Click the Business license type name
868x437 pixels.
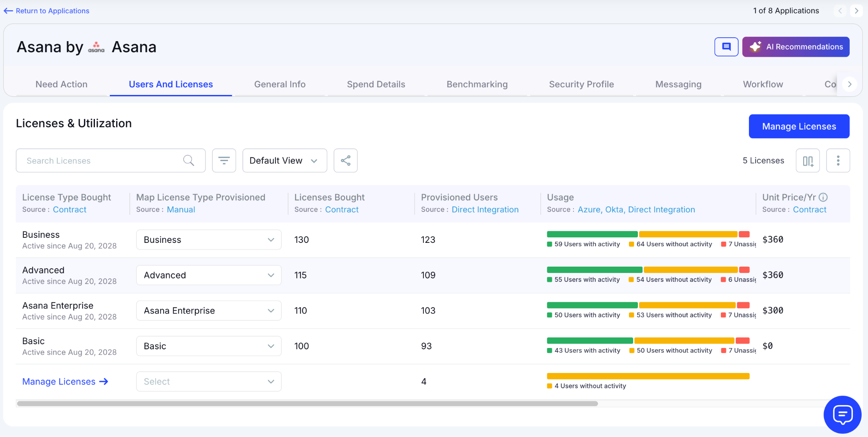[x=41, y=235]
